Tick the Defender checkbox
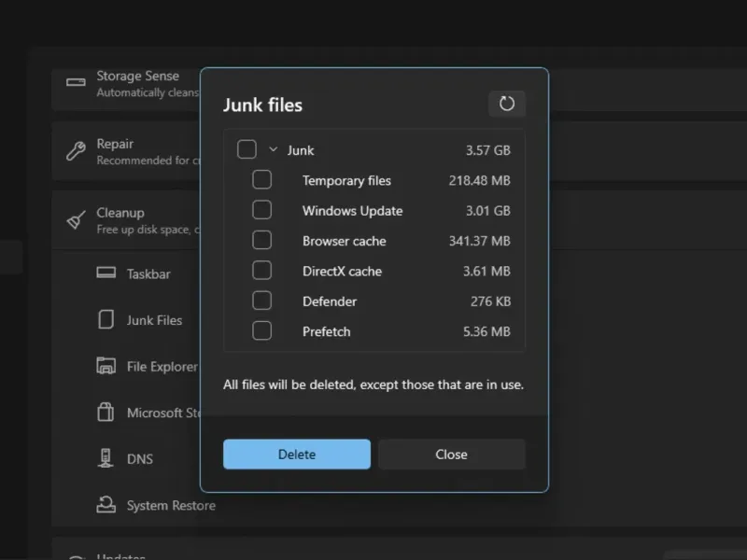 (x=262, y=301)
